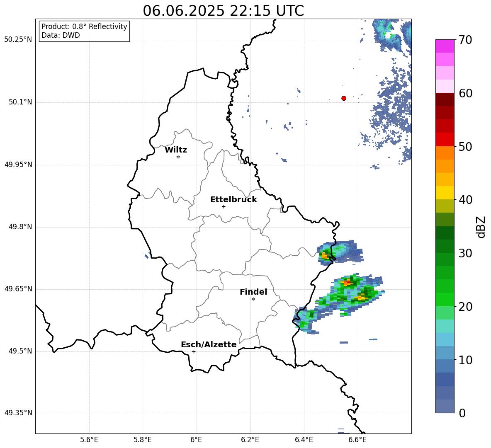
Task: Click the Ettelbruck station cross marker
Action: [224, 206]
